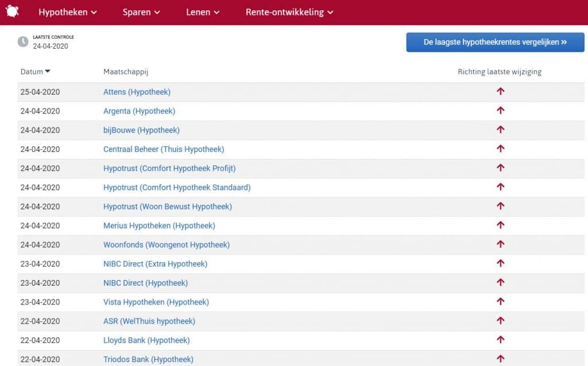588x366 pixels.
Task: Open NIBC Direct (Extra Hypotheek) link
Action: click(155, 264)
